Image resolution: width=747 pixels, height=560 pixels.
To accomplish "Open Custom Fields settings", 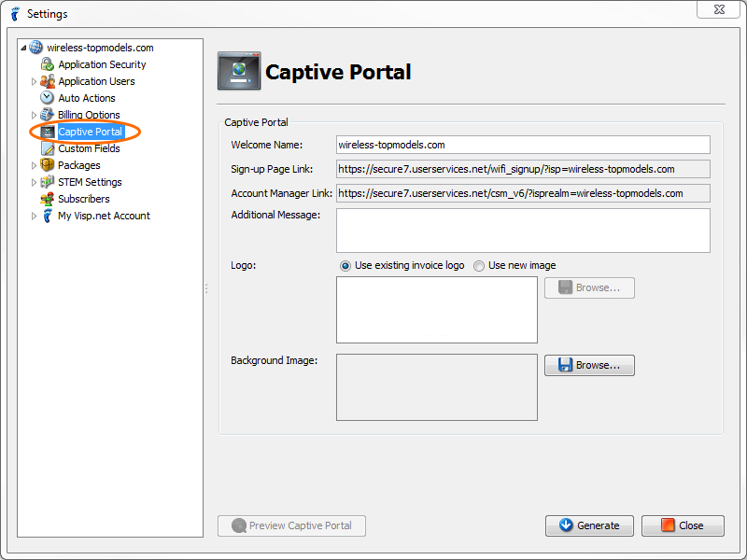I will 89,148.
